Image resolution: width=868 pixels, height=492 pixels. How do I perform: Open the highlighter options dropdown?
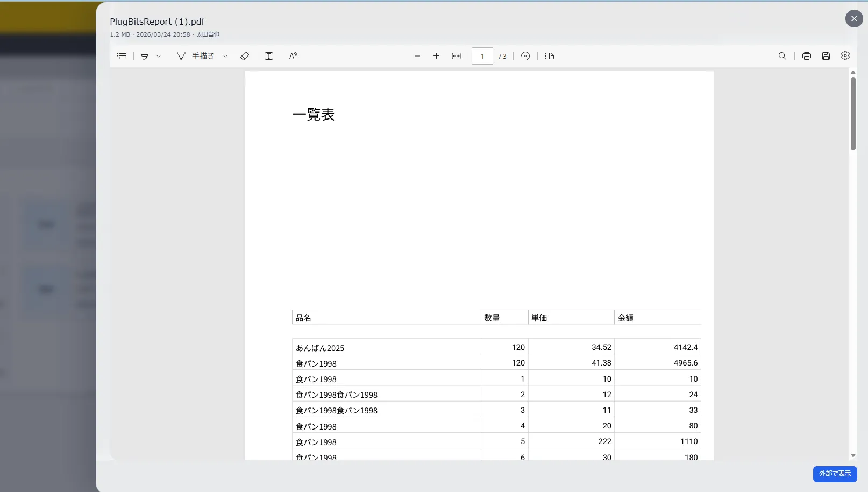click(x=159, y=55)
